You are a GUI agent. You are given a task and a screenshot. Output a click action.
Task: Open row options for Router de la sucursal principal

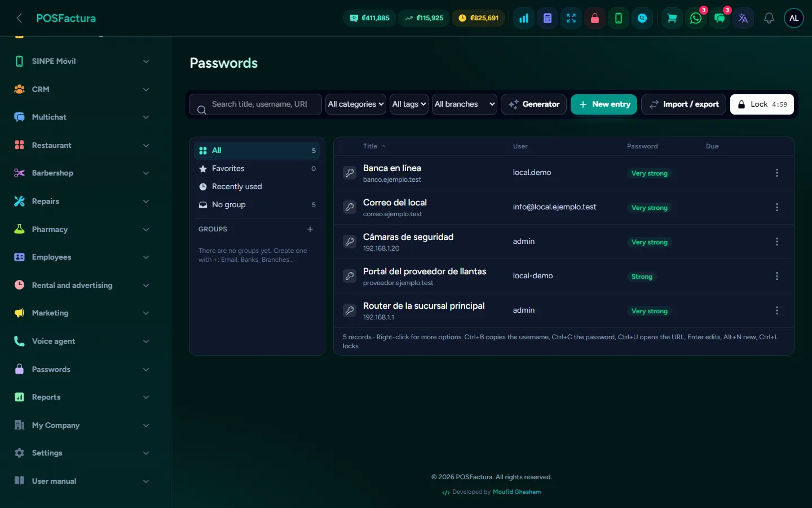(x=777, y=310)
